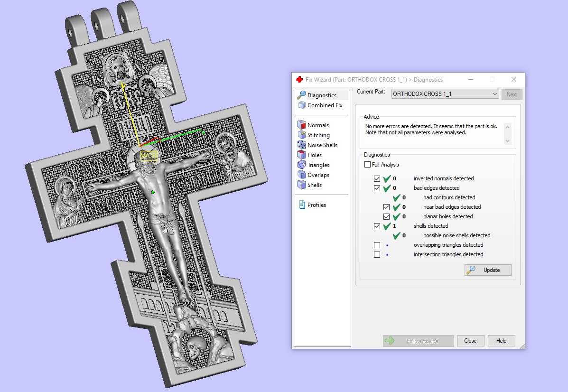Click the 'Current Part:' label
This screenshot has width=568, height=392.
pos(371,92)
